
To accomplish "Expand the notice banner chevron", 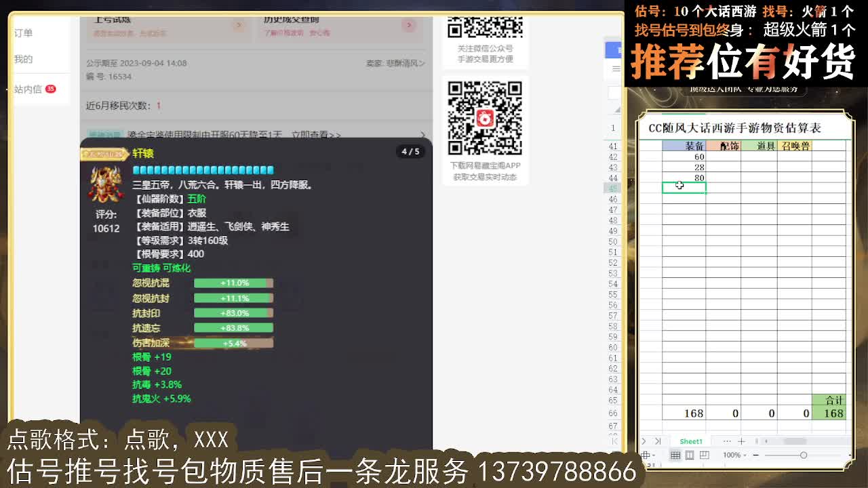I will pyautogui.click(x=422, y=135).
